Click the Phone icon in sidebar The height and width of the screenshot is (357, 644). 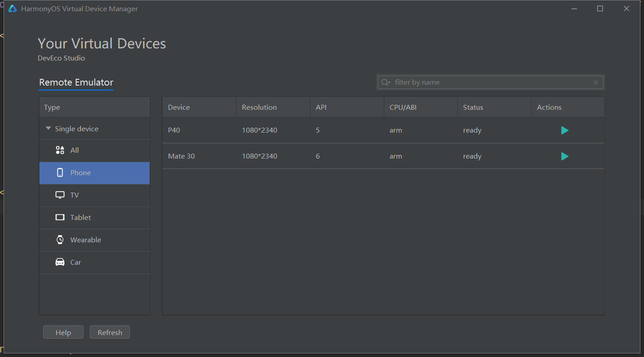60,172
